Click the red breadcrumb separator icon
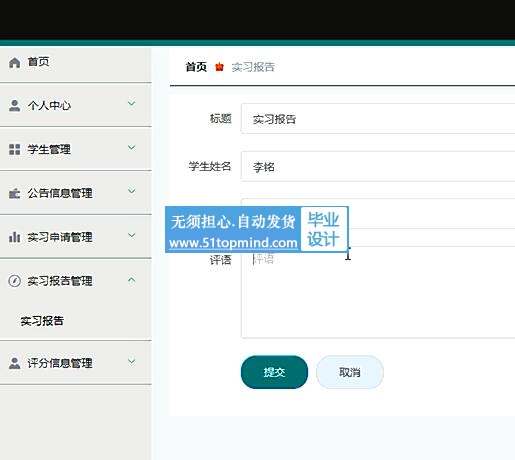The height and width of the screenshot is (460, 515). pos(219,67)
